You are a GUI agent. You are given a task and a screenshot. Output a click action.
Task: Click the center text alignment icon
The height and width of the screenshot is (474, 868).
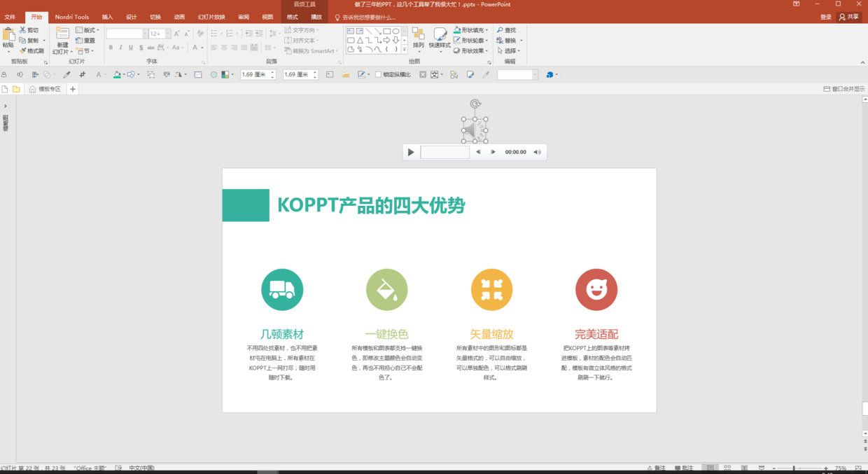point(224,48)
